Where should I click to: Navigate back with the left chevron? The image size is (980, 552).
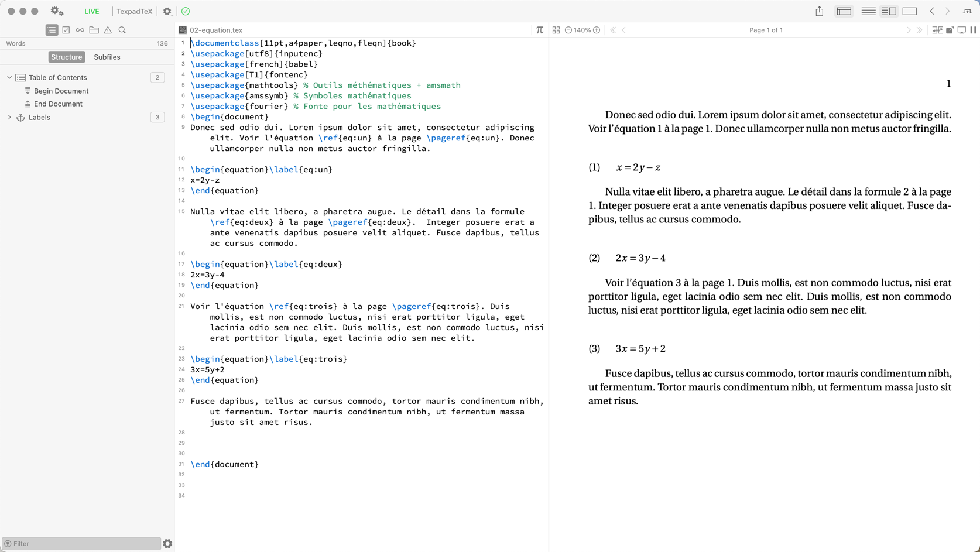pyautogui.click(x=932, y=11)
